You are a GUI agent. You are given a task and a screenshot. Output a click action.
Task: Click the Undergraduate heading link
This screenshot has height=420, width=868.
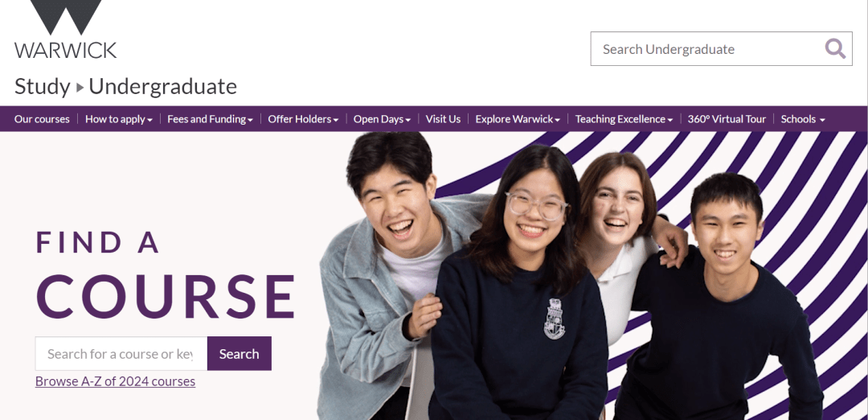tap(162, 87)
